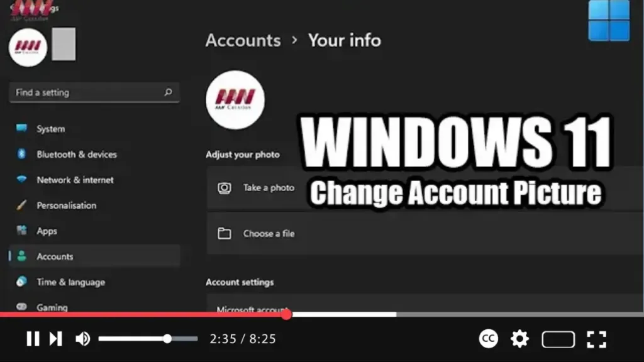
Task: Click the red video progress bar handle
Action: (x=286, y=314)
